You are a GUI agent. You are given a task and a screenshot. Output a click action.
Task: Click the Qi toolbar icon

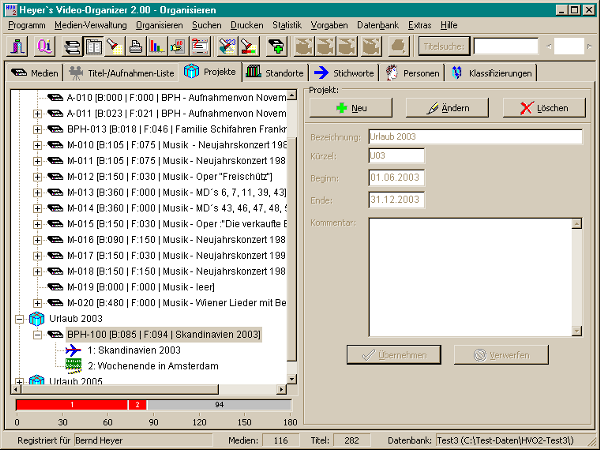[46, 46]
